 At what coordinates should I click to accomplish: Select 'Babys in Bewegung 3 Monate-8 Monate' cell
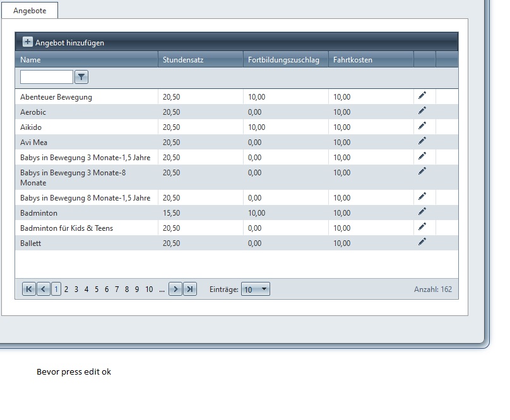click(86, 177)
